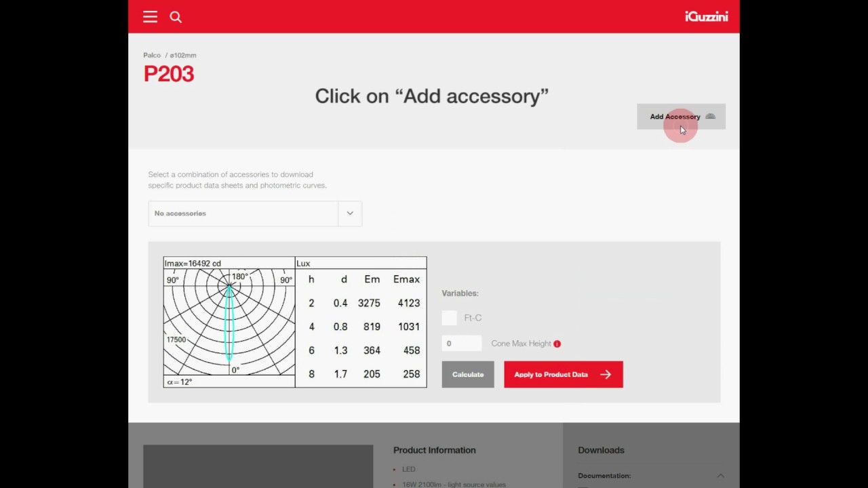Click the Variables: label
Screen dimensions: 868x488
(x=460, y=293)
